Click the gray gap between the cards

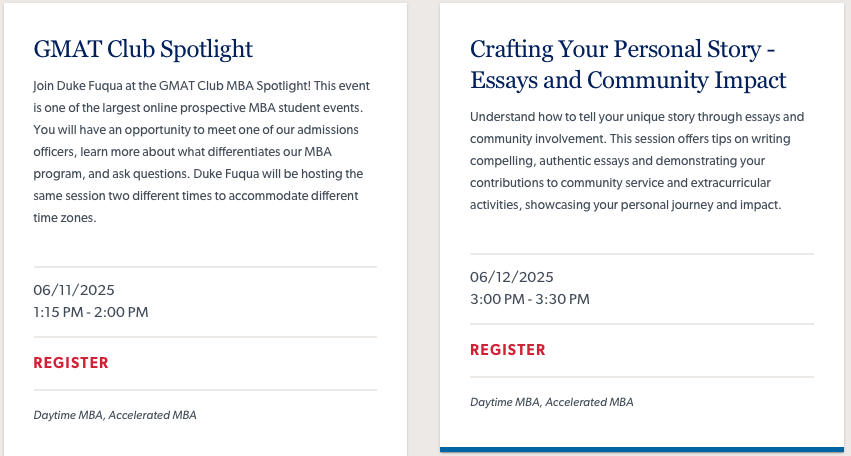coord(423,228)
